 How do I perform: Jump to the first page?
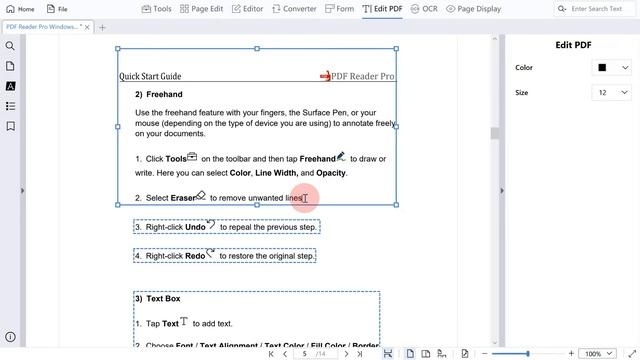[271, 354]
